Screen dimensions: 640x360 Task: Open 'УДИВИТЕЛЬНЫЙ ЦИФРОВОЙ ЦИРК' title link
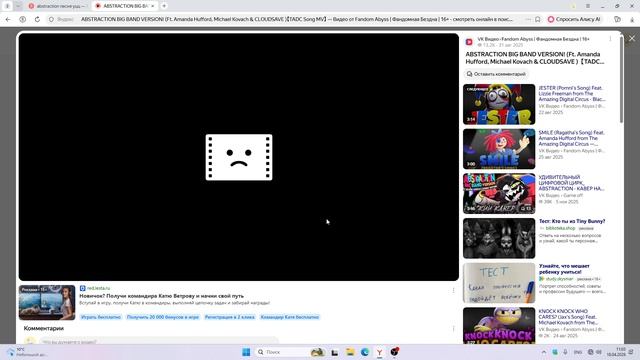coord(571,183)
